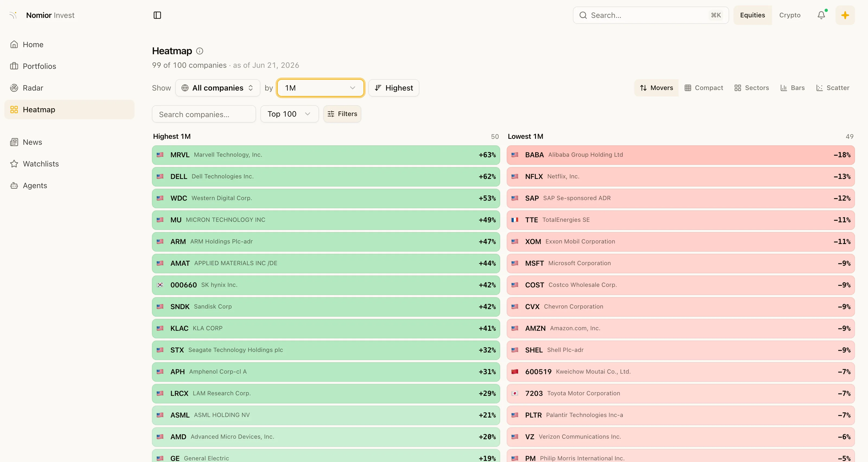Click the Agents robot icon
Viewport: 868px width, 462px height.
(14, 185)
